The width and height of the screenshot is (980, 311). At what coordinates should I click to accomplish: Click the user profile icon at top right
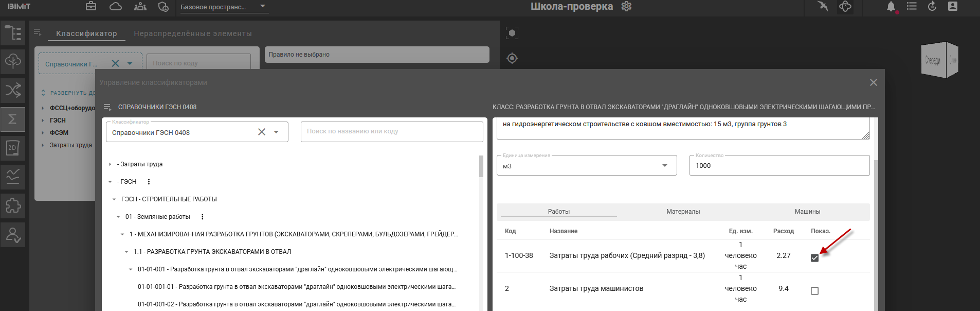pos(953,6)
